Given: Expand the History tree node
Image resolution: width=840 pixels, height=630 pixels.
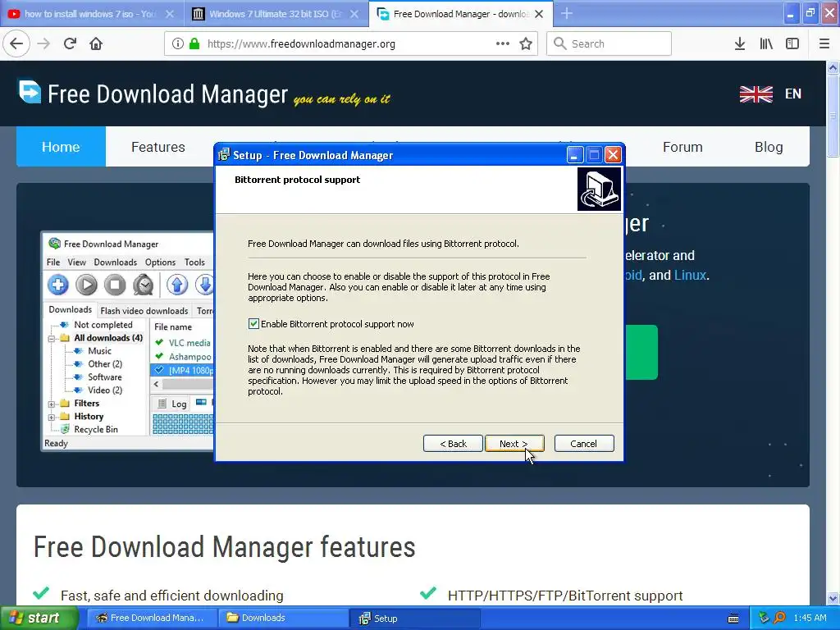Looking at the screenshot, I should [x=52, y=417].
